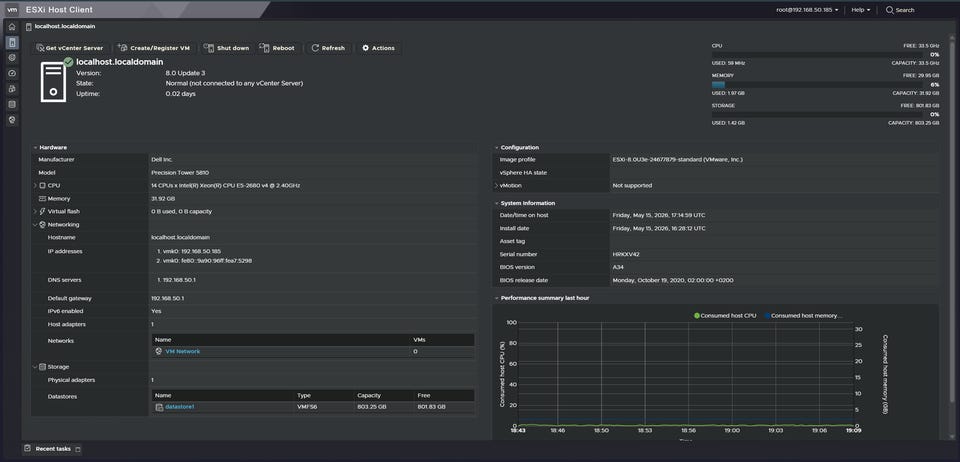Click the vm logo in the header
Screen dimensions: 960x462
12,9
